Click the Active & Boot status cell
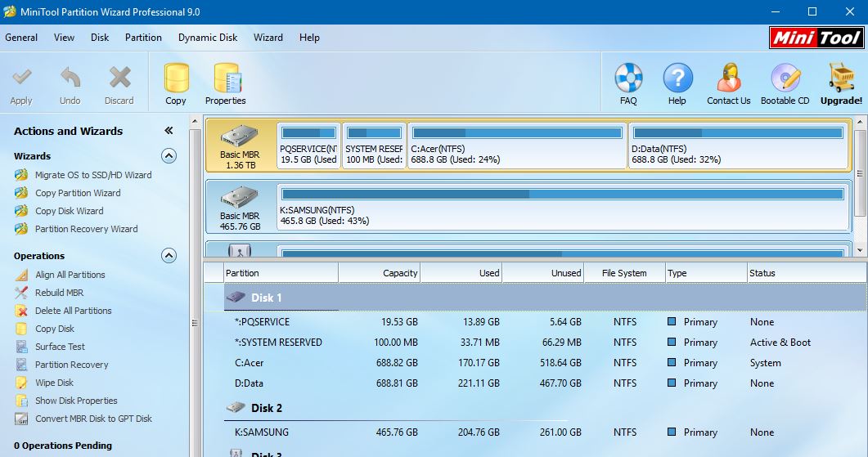Viewport: 868px width, 457px height. point(780,343)
